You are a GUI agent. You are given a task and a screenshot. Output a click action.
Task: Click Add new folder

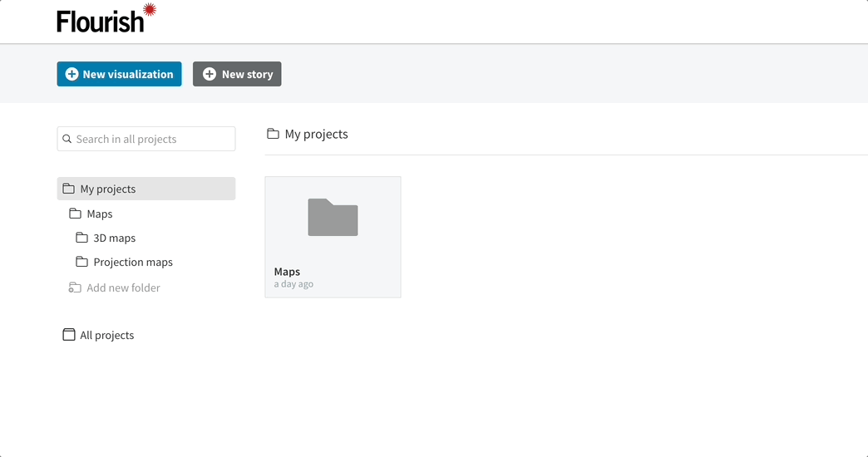(123, 287)
